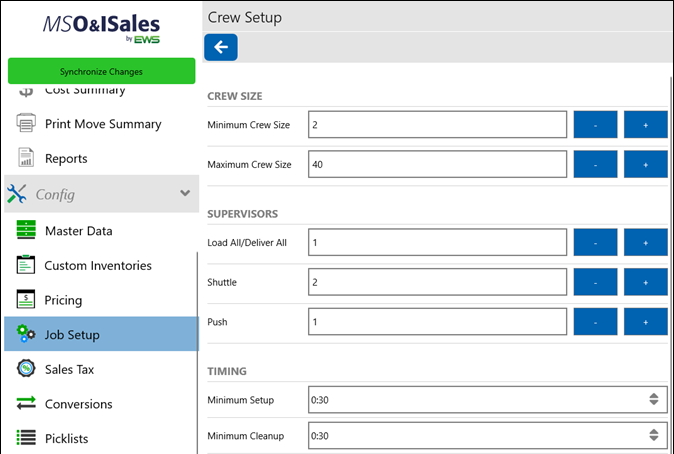The image size is (674, 454).
Task: Open the Picklists list icon
Action: click(x=27, y=437)
